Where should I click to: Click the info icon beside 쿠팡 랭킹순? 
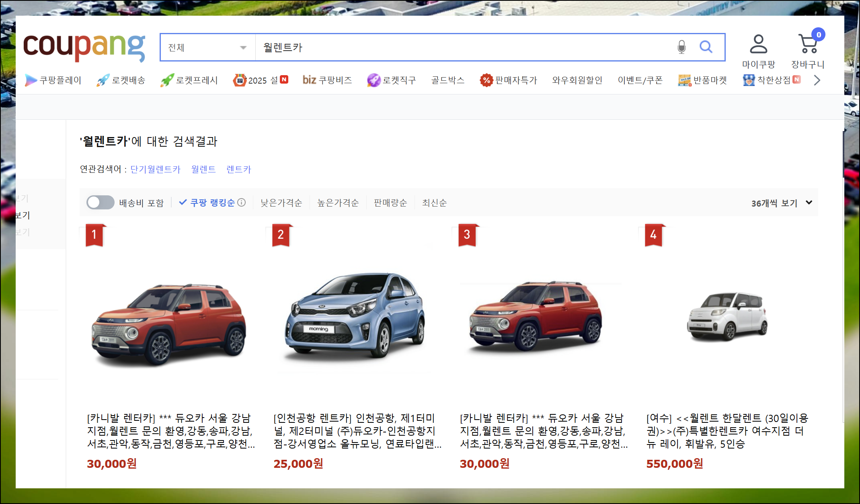point(242,203)
